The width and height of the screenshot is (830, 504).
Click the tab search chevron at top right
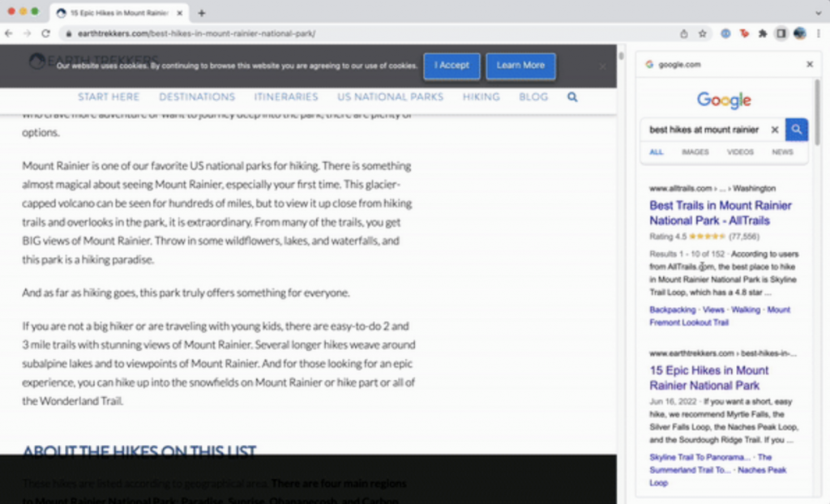(819, 13)
